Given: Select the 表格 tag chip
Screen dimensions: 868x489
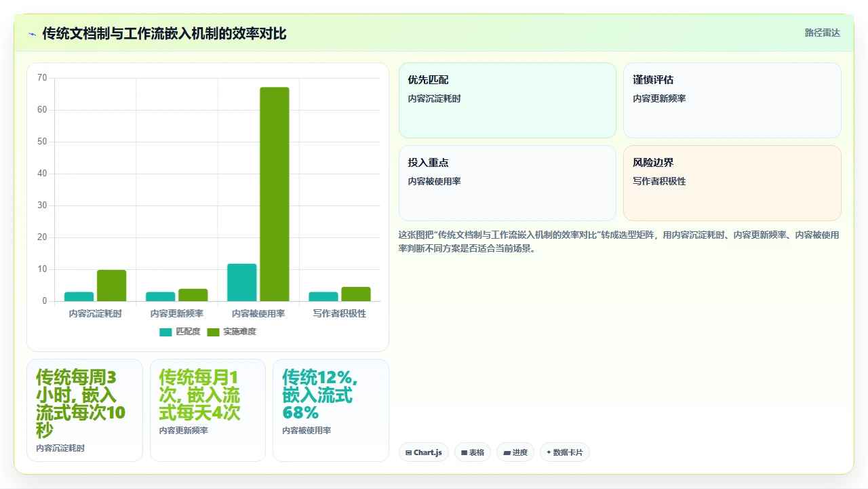Looking at the screenshot, I should coord(473,452).
